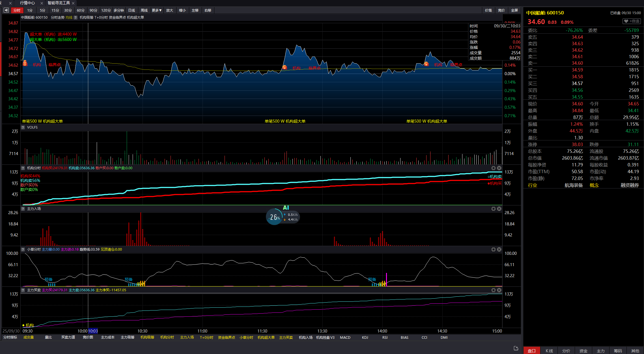Click the AI speed widget circle

click(274, 217)
